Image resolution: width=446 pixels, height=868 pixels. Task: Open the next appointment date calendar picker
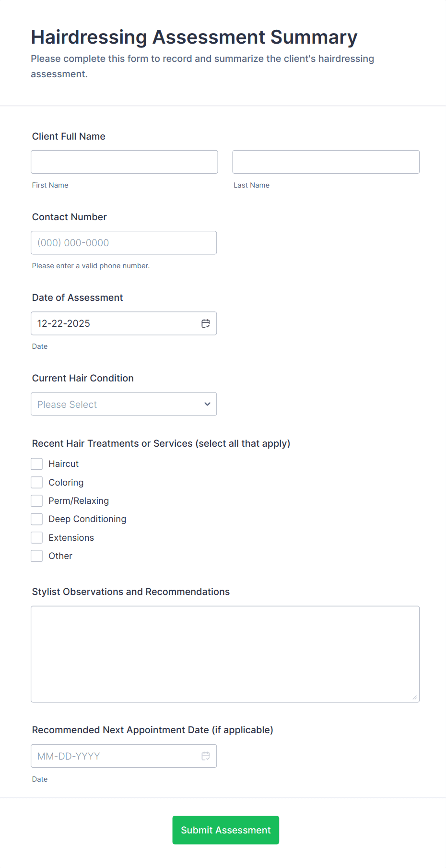pyautogui.click(x=205, y=756)
